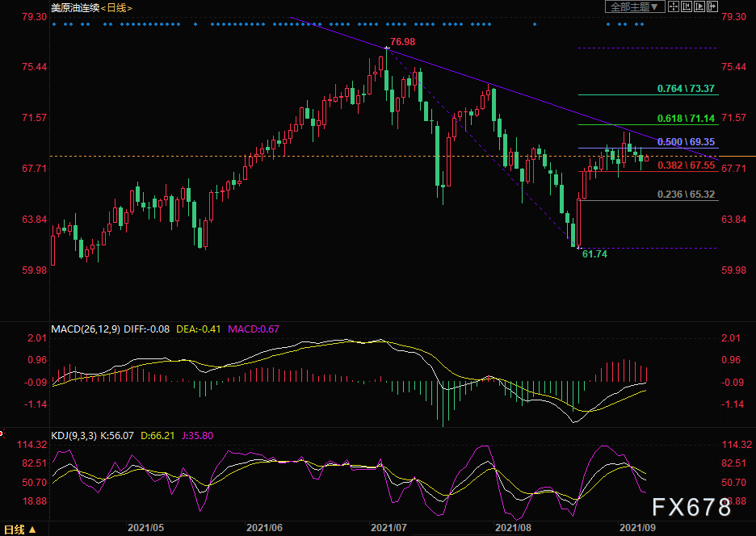This screenshot has width=756, height=536.
Task: Click the chart icon with left-pointing arrowhead
Action: [687, 6]
